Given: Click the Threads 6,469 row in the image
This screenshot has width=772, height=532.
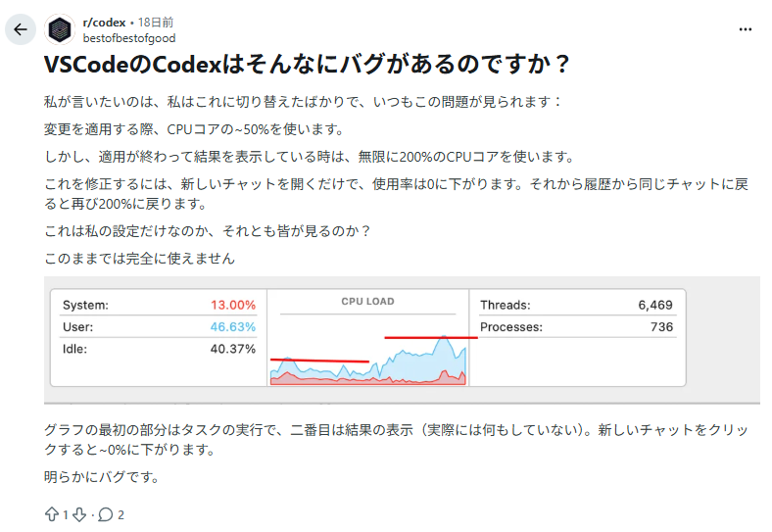Looking at the screenshot, I should click(576, 305).
